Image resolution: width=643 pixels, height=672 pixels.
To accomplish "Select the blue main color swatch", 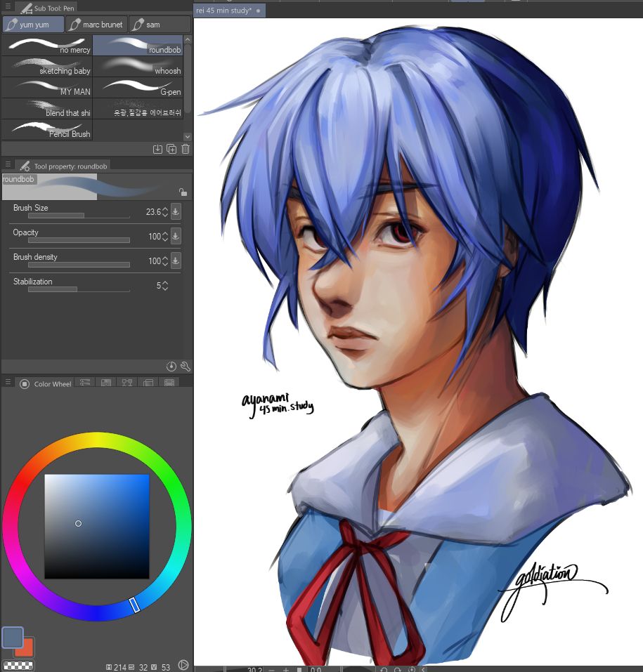I will 13,637.
